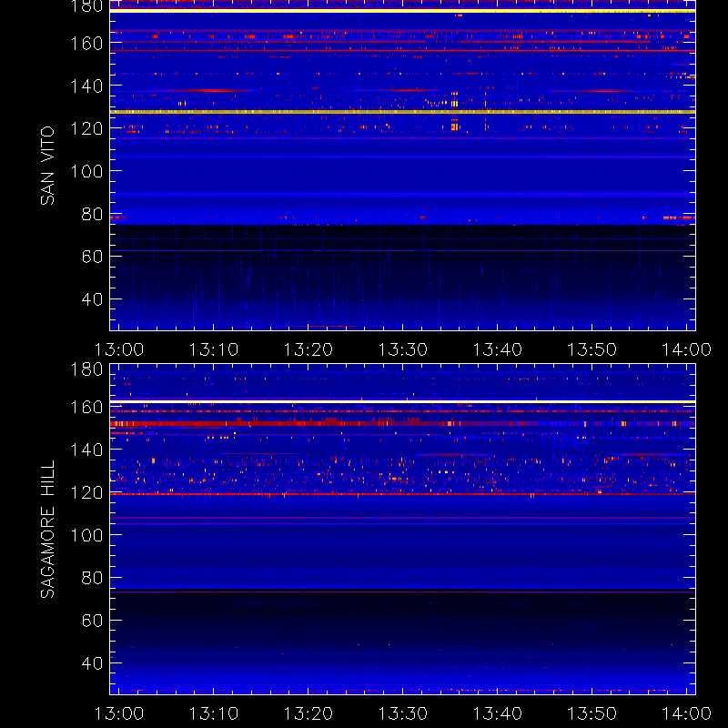The height and width of the screenshot is (728, 728).
Task: Select the 140 tick label on SAGAMORE HILL plot
Action: pos(86,450)
